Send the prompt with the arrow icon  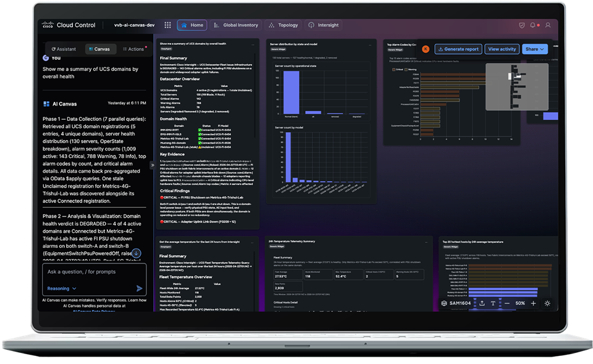(139, 289)
